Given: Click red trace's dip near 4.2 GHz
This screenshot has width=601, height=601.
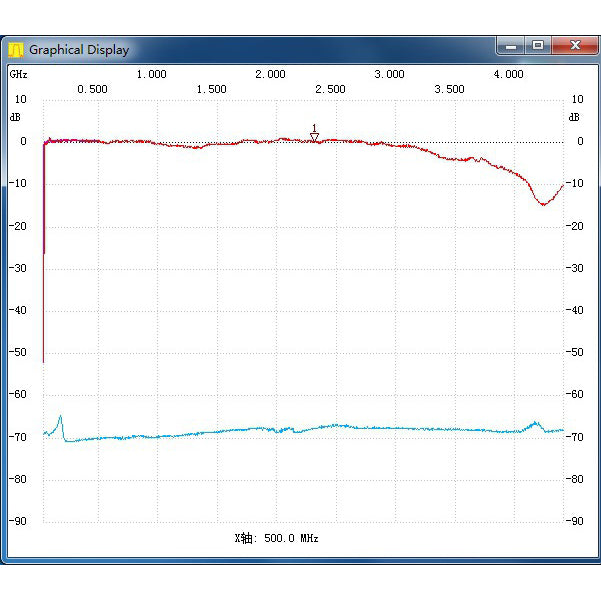Looking at the screenshot, I should click(x=544, y=204).
